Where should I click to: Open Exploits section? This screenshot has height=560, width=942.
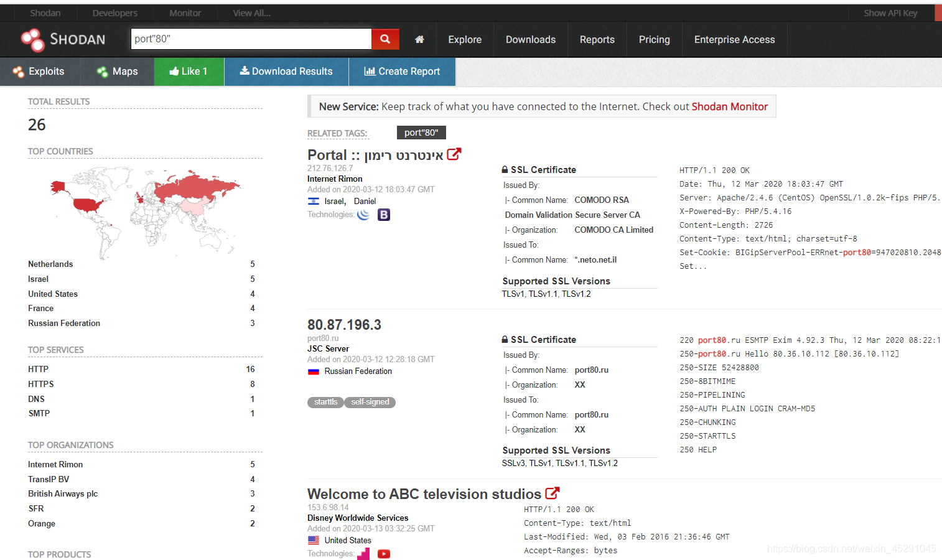(40, 72)
